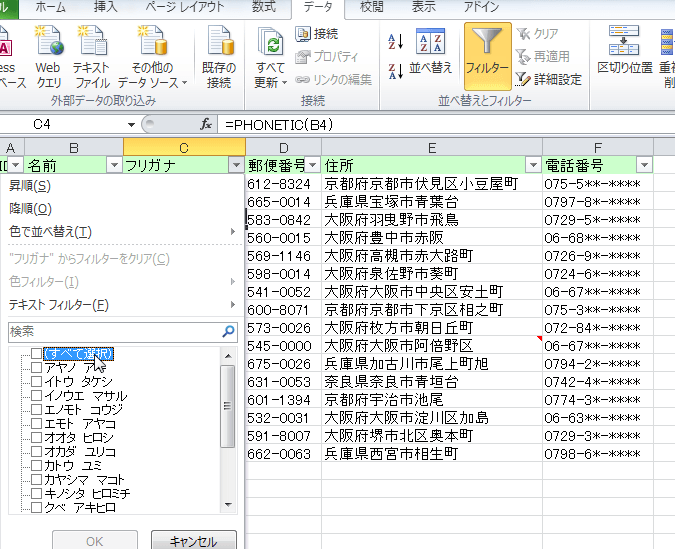The height and width of the screenshot is (549, 675).
Task: Expand 色で並べ替え(T) submenu
Action: (x=123, y=232)
